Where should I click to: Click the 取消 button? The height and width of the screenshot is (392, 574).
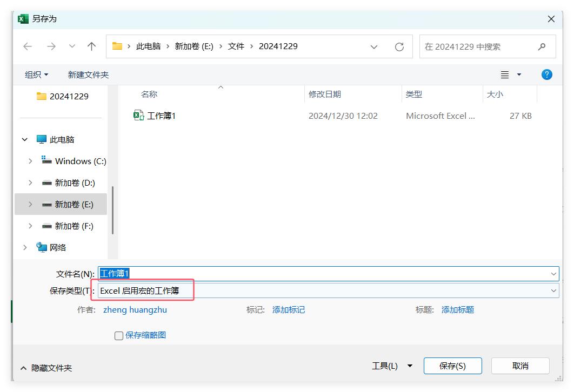pos(520,366)
